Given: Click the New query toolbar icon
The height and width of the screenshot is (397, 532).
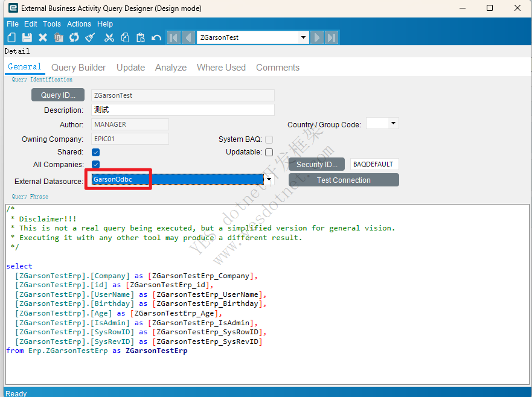Looking at the screenshot, I should click(11, 37).
